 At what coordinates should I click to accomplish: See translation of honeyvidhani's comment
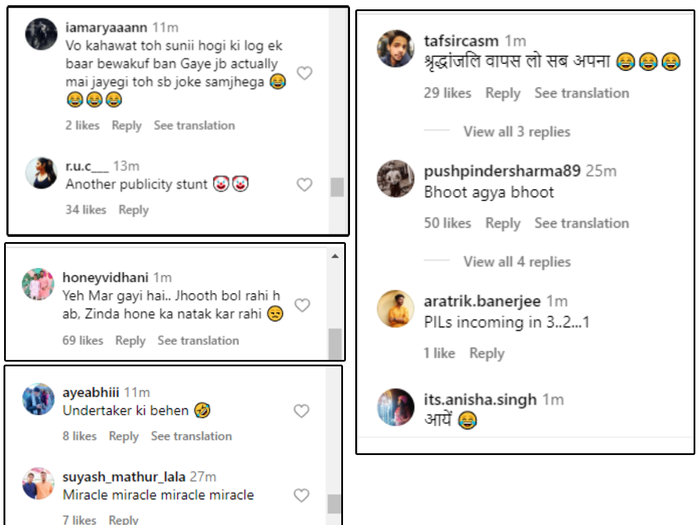[x=198, y=341]
